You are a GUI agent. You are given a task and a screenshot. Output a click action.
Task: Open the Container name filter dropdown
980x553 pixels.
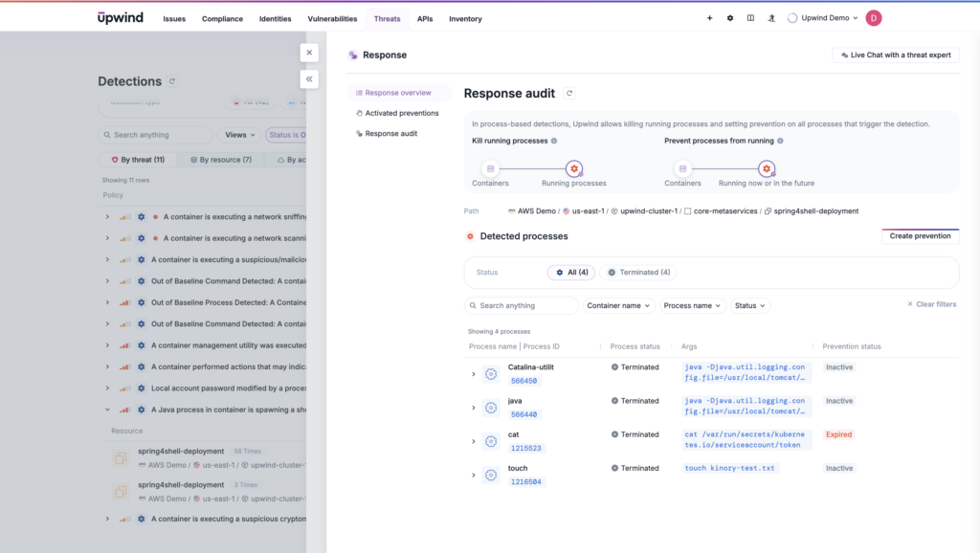tap(618, 305)
